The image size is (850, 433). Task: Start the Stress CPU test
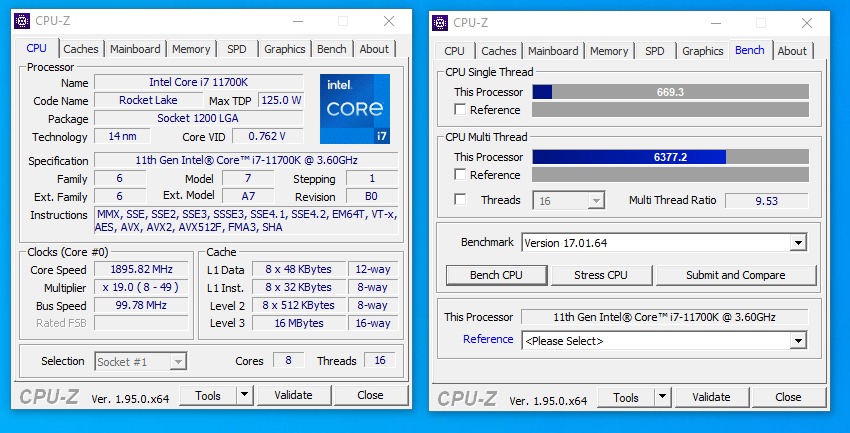point(601,275)
